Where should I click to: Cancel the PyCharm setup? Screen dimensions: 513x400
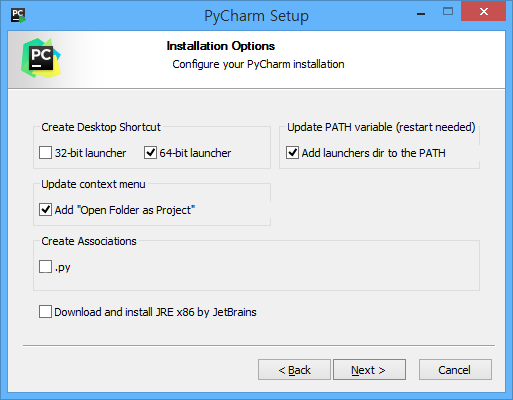pyautogui.click(x=455, y=370)
